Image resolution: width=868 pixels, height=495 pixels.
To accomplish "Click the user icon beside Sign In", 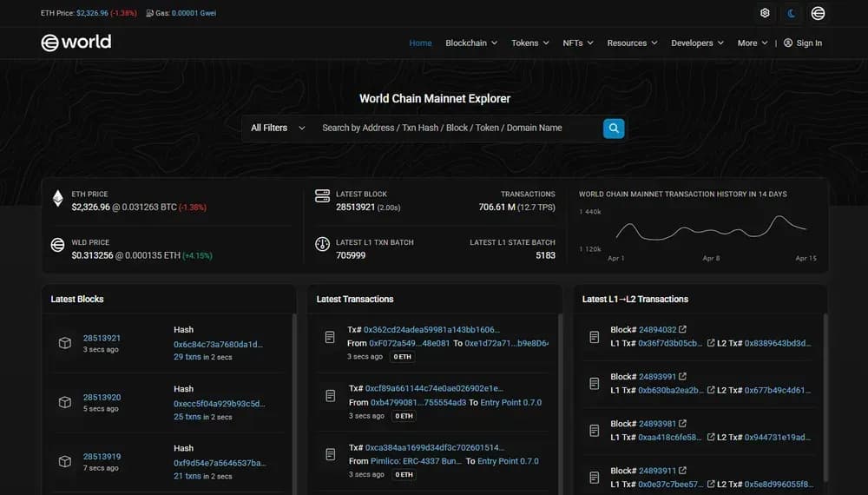I will click(x=788, y=43).
